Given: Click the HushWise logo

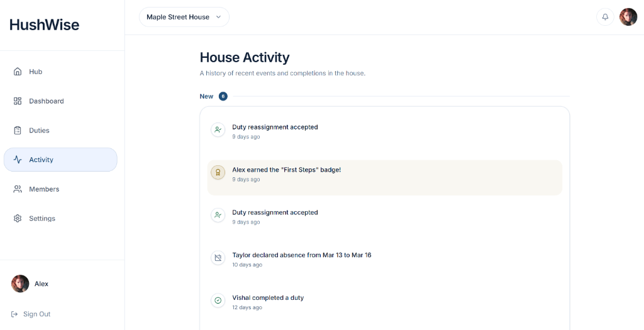Looking at the screenshot, I should [45, 25].
